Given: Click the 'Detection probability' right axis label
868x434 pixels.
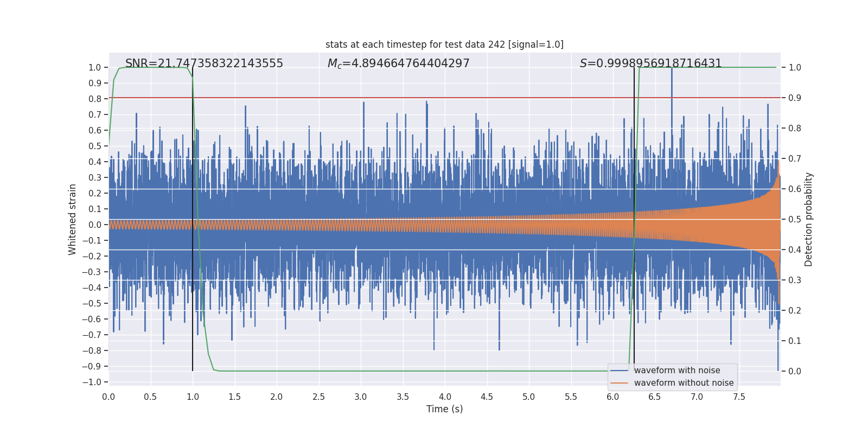Looking at the screenshot, I should pos(809,219).
